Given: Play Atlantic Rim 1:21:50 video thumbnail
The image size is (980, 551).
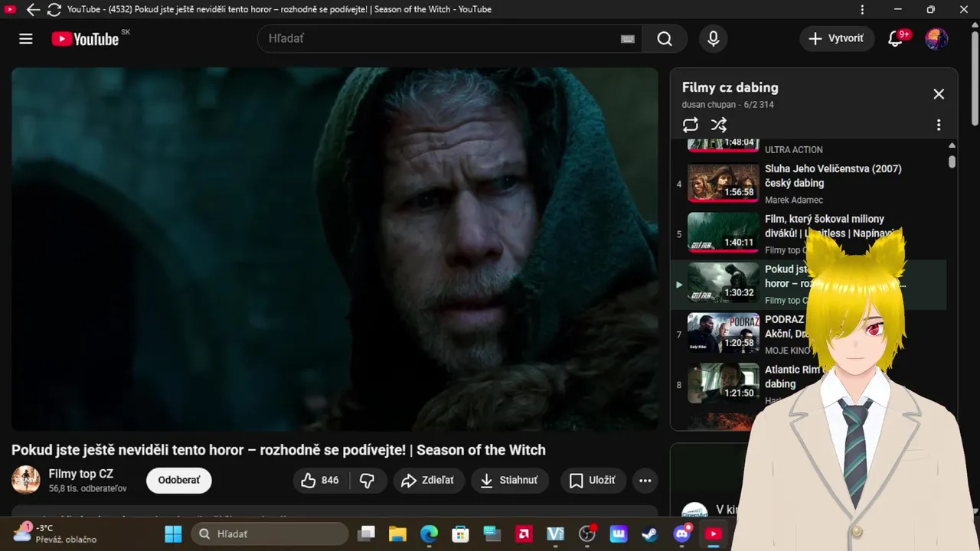Looking at the screenshot, I should point(723,384).
